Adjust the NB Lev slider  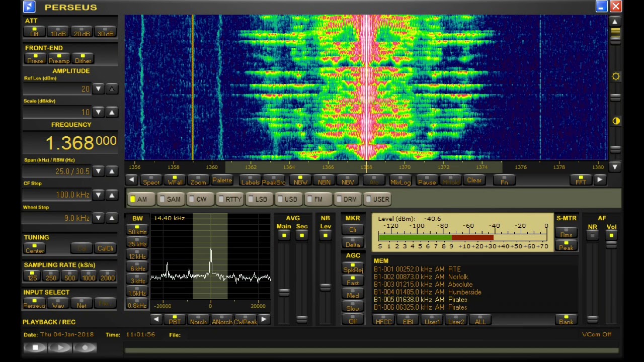(326, 287)
